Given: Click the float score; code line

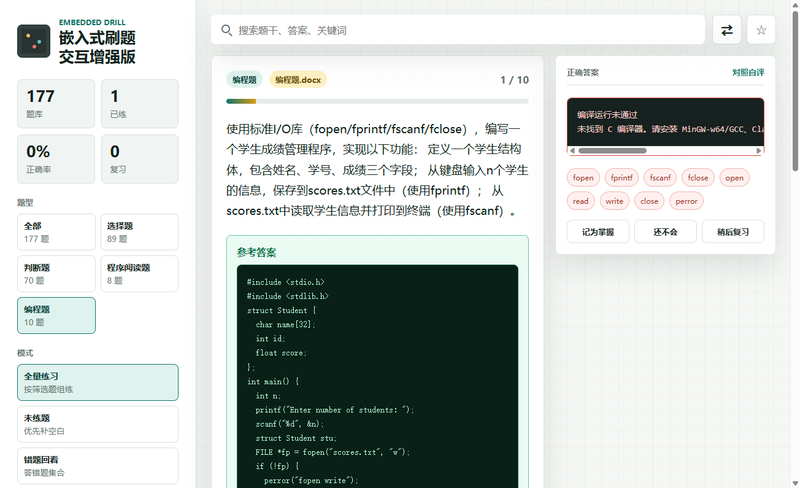Looking at the screenshot, I should 281,353.
